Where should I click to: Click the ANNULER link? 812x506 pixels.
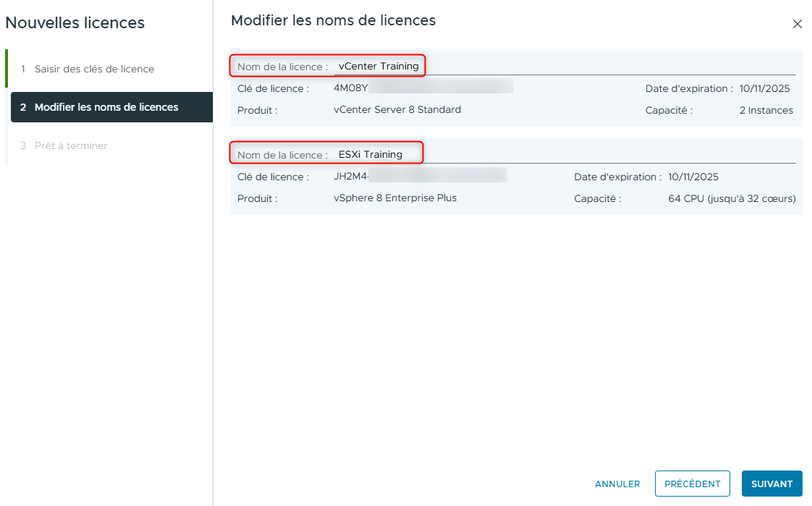pos(617,484)
